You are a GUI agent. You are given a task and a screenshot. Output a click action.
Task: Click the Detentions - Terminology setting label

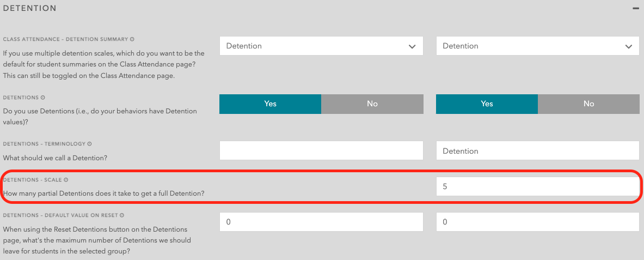tap(44, 144)
